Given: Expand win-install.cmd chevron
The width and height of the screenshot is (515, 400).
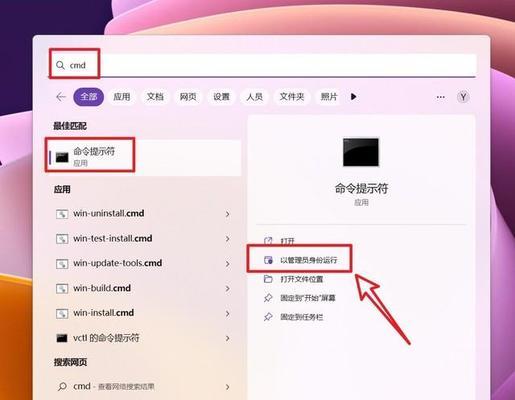Looking at the screenshot, I should click(x=228, y=314).
